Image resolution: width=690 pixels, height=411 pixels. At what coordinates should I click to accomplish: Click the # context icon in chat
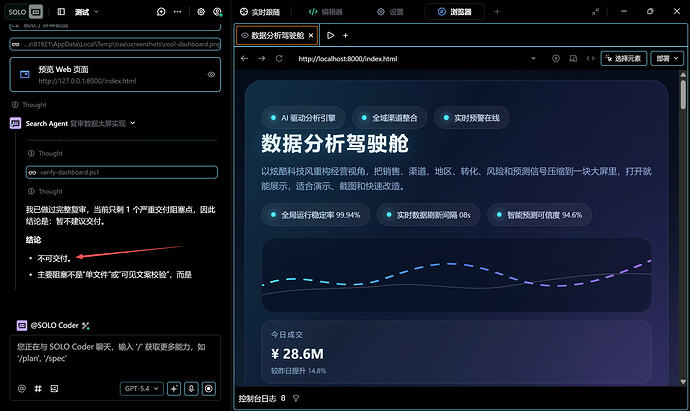coord(38,388)
